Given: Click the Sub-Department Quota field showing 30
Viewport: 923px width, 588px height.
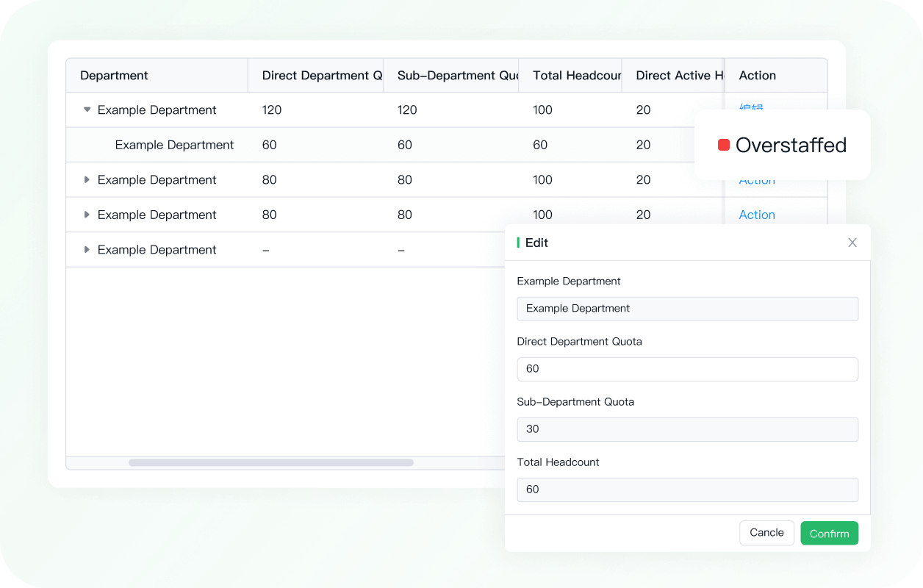Looking at the screenshot, I should click(687, 429).
